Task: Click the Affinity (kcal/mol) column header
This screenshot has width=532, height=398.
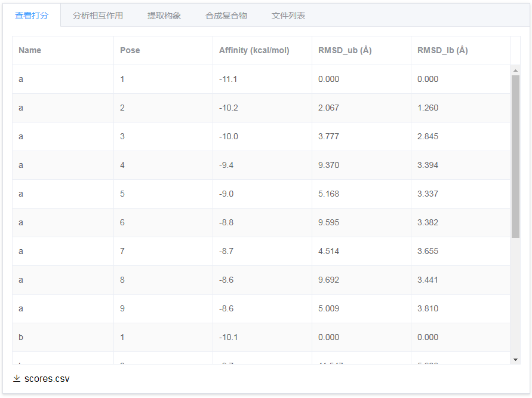Action: pos(254,50)
